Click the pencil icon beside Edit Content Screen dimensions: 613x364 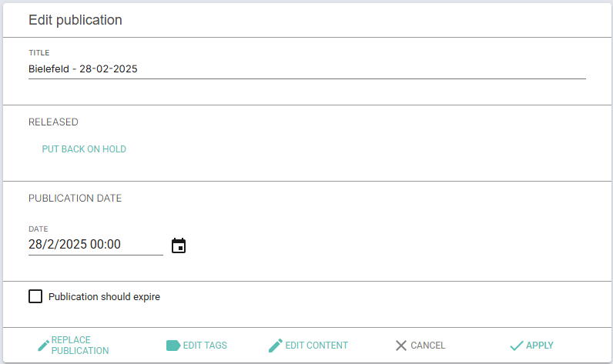coord(275,346)
